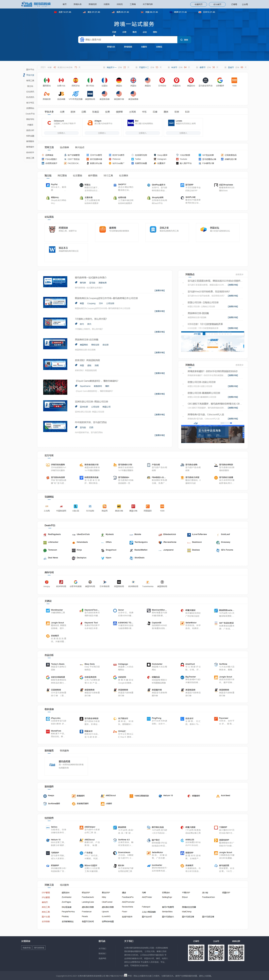Open the DeepL翻译 tool link
This screenshot has width=269, height=980.
click(x=162, y=155)
